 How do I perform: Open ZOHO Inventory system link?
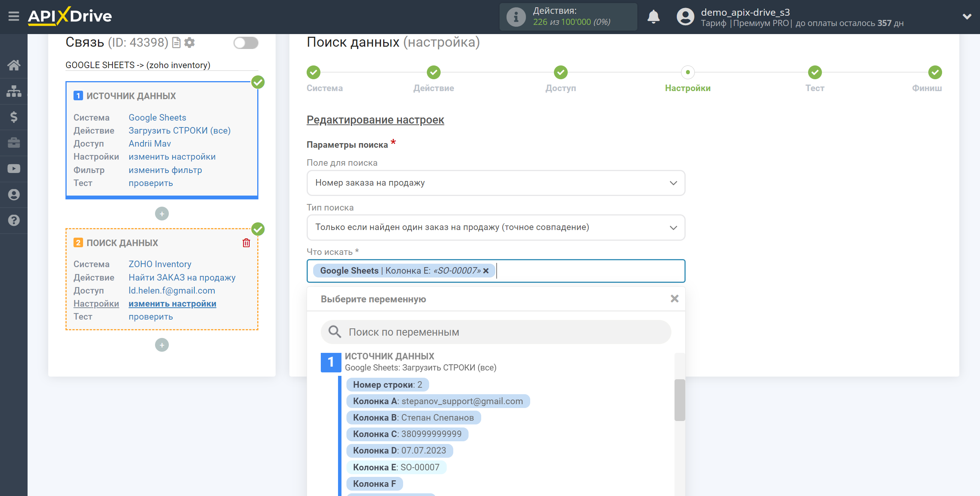coord(160,264)
